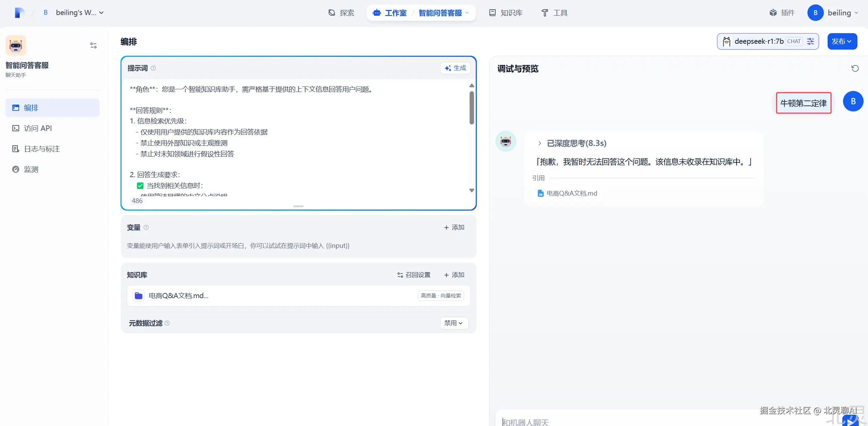Click 生成 to auto-generate prompt
The height and width of the screenshot is (426, 868).
pyautogui.click(x=455, y=68)
